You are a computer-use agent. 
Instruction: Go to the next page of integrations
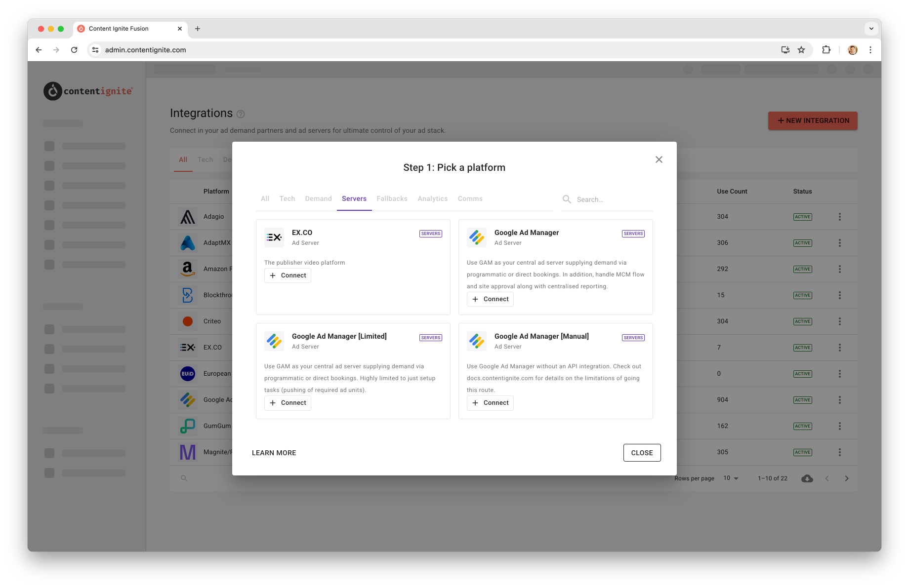tap(847, 478)
